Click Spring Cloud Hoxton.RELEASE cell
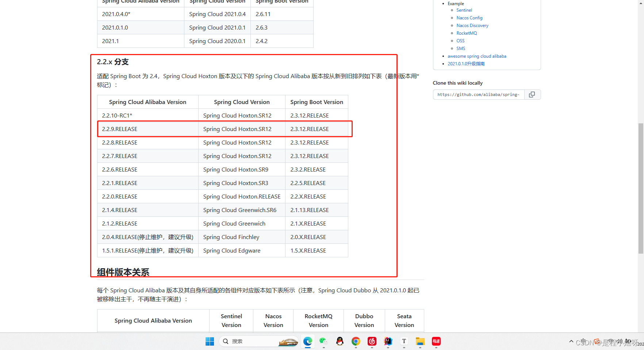The width and height of the screenshot is (644, 350). click(x=242, y=197)
